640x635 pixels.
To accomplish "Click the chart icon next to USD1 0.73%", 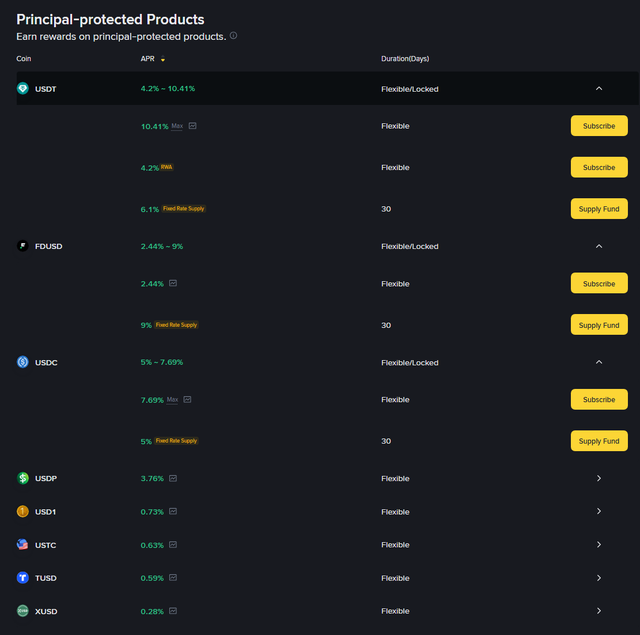I will point(173,511).
